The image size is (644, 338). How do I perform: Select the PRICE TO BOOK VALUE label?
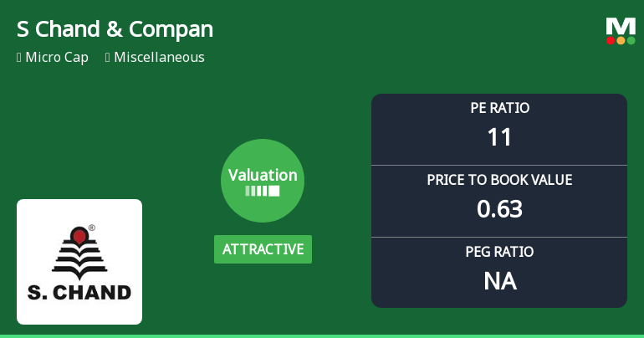click(499, 180)
